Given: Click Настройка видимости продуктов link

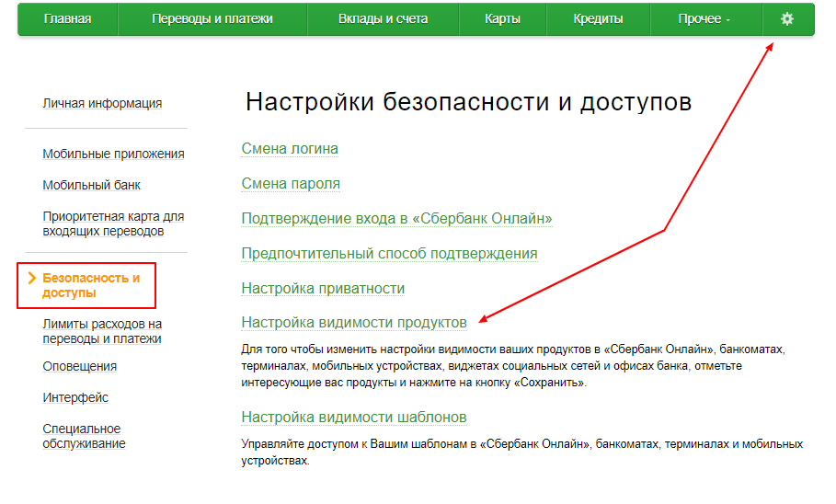Looking at the screenshot, I should point(353,323).
